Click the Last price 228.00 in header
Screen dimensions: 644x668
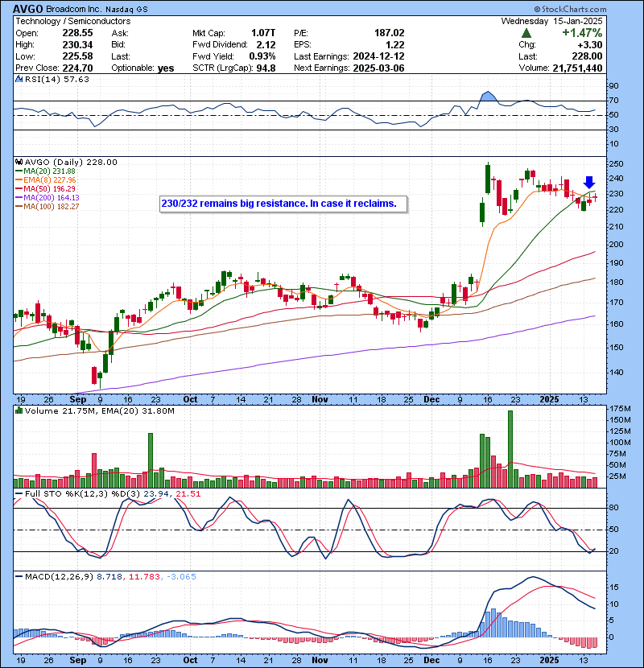[587, 56]
